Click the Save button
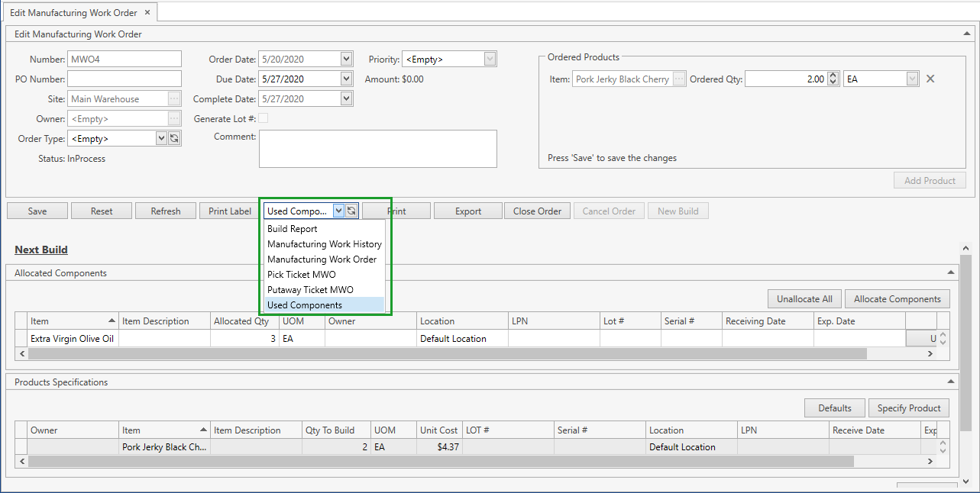Viewport: 980px width, 493px height. pos(37,211)
